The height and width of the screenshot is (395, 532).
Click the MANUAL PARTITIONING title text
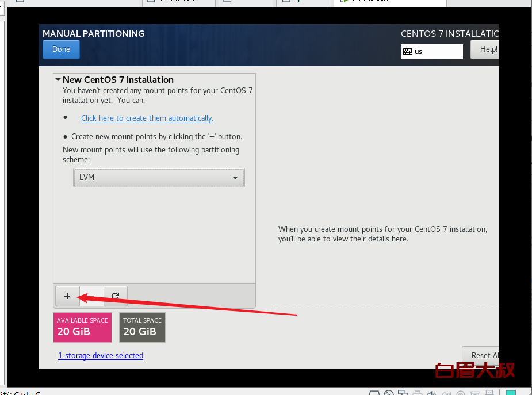pyautogui.click(x=94, y=33)
